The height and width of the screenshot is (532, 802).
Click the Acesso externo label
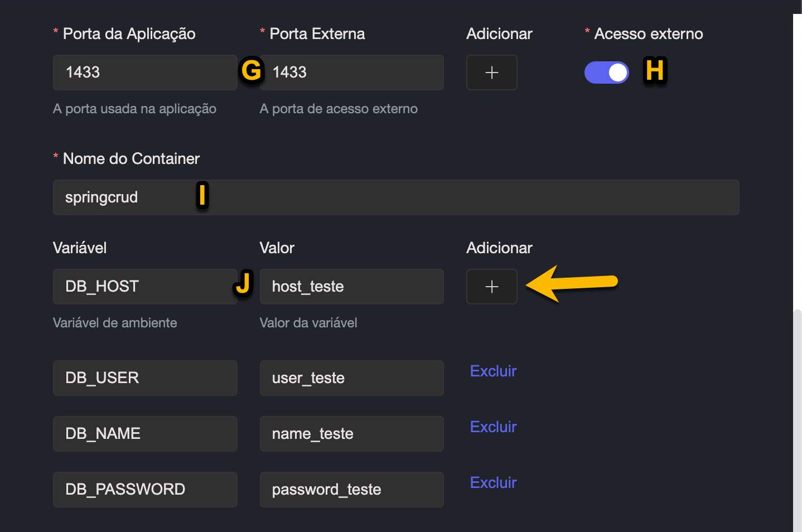pyautogui.click(x=648, y=34)
